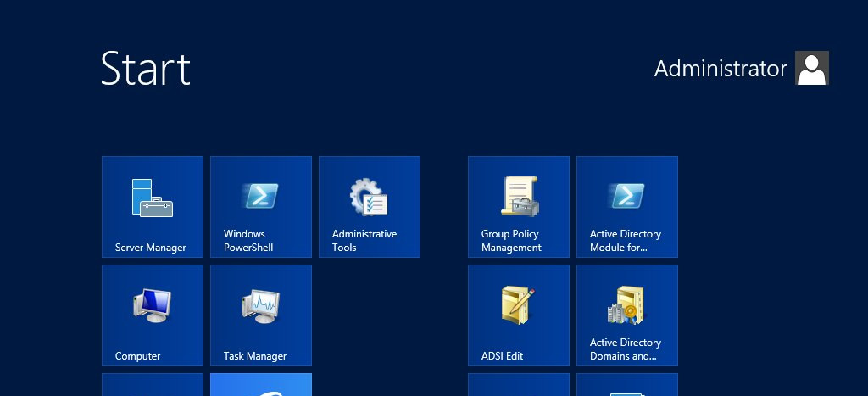Launch Task Manager from the Start screen
The image size is (868, 396).
(x=261, y=315)
